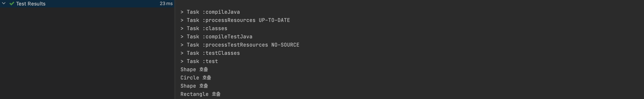Select the Test Results label
This screenshot has height=99, width=644.
[31, 4]
